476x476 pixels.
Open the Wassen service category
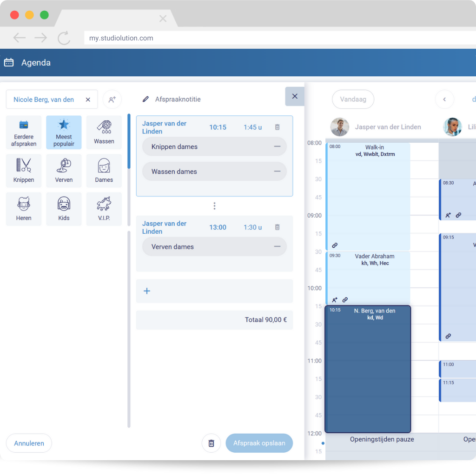(x=104, y=132)
